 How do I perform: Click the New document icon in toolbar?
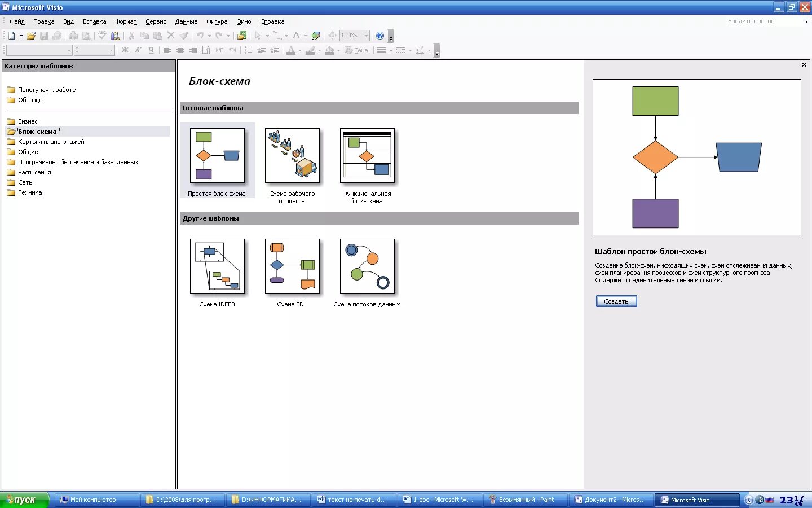(x=11, y=36)
